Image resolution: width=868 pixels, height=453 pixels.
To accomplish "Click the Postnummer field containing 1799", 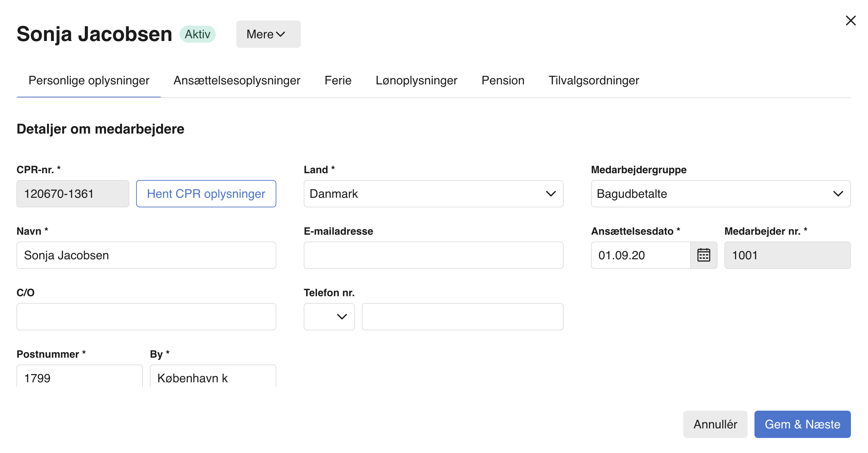I will [x=79, y=377].
